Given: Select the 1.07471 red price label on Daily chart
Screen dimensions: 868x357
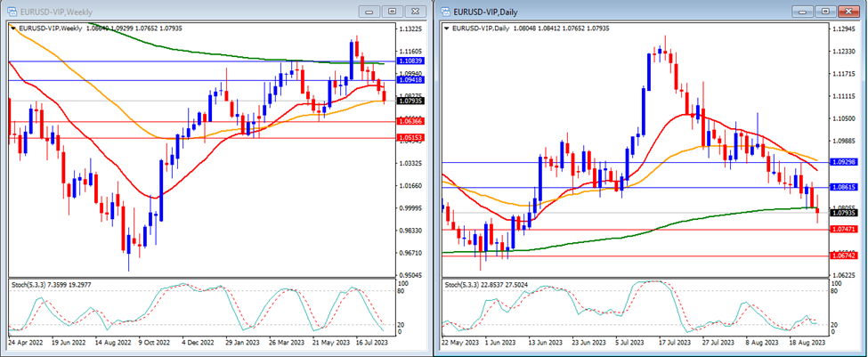Looking at the screenshot, I should point(844,229).
